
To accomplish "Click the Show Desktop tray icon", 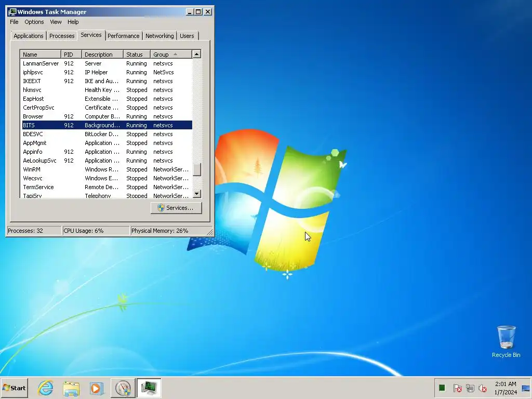I will 526,388.
